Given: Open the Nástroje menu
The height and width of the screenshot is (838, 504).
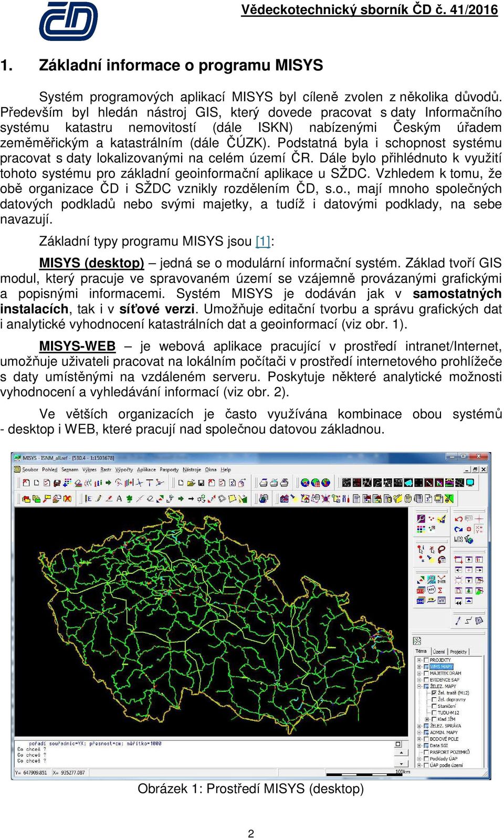Looking at the screenshot, I should (192, 469).
